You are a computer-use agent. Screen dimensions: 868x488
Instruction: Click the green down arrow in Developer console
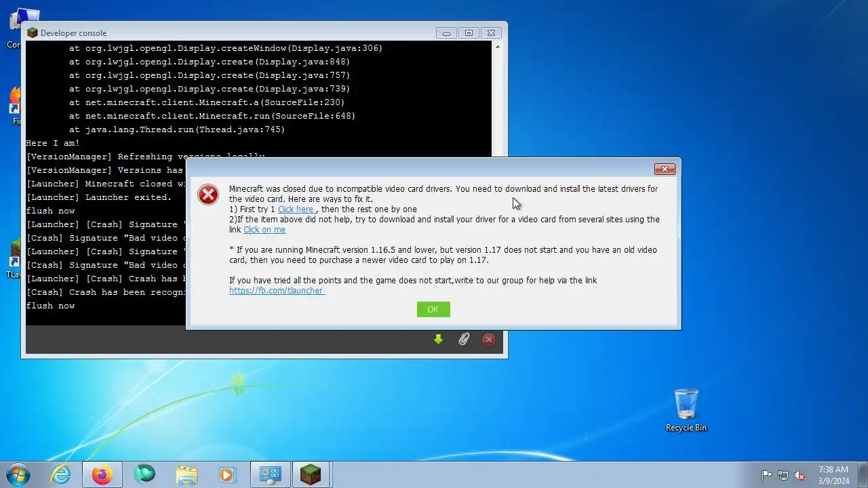(438, 340)
